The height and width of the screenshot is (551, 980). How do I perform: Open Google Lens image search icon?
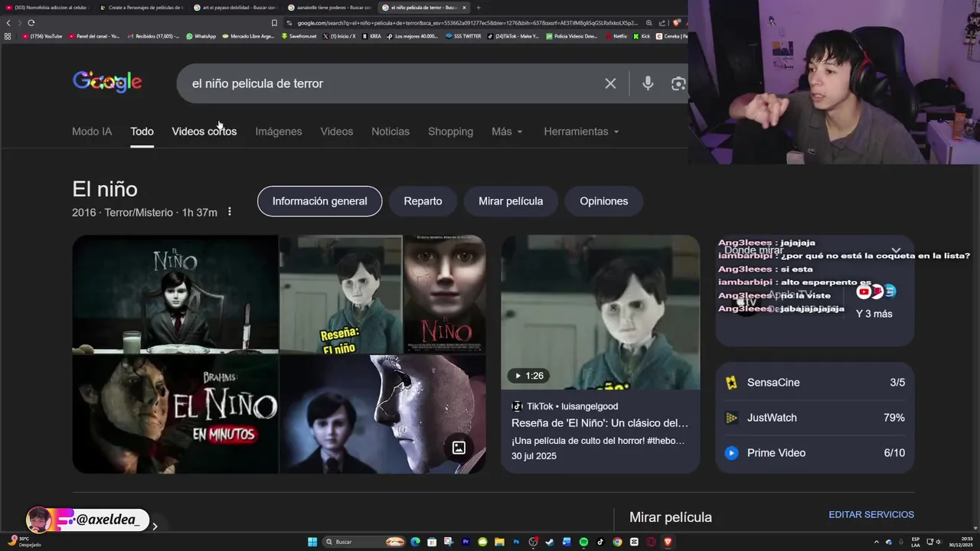click(x=678, y=83)
